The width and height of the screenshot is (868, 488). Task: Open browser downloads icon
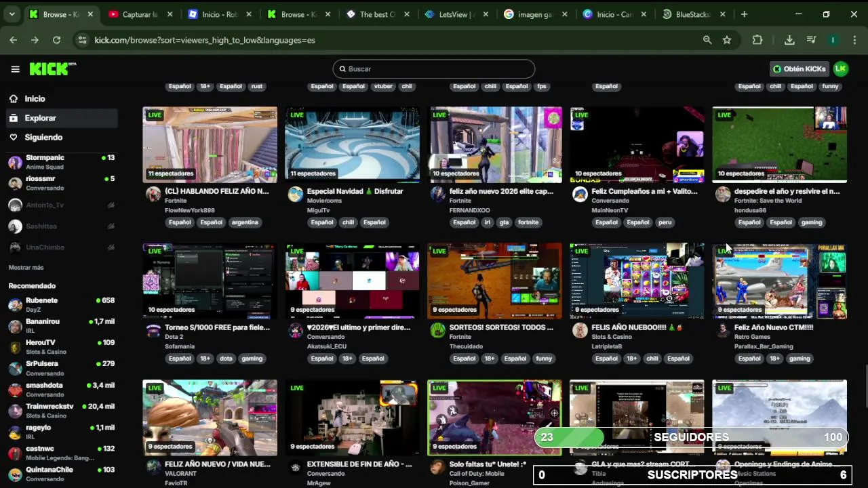[789, 40]
